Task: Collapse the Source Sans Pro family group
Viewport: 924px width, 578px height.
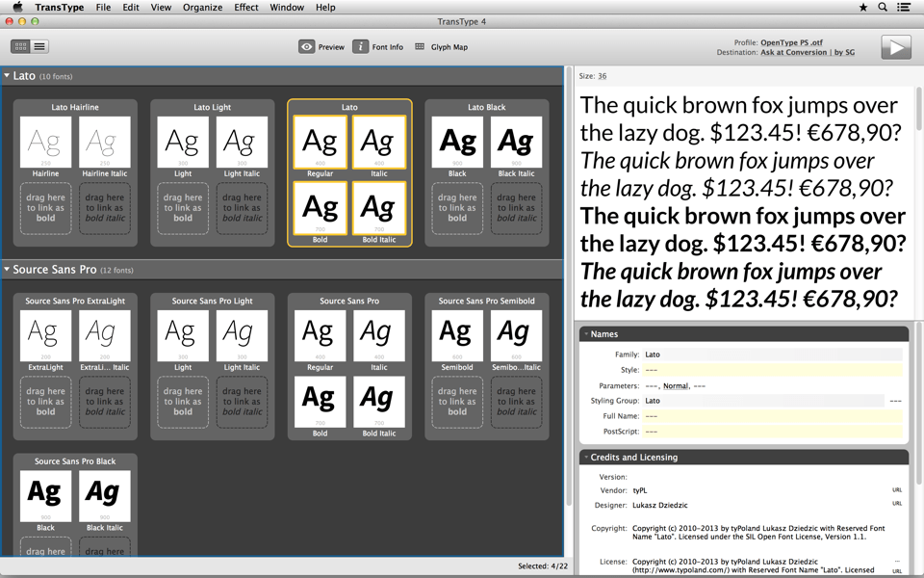Action: tap(7, 270)
